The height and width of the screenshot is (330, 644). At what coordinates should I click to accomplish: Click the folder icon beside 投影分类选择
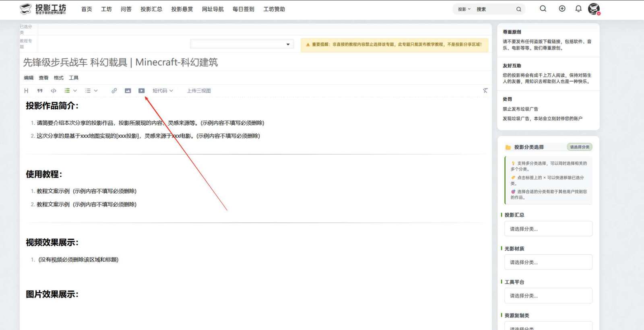[508, 147]
